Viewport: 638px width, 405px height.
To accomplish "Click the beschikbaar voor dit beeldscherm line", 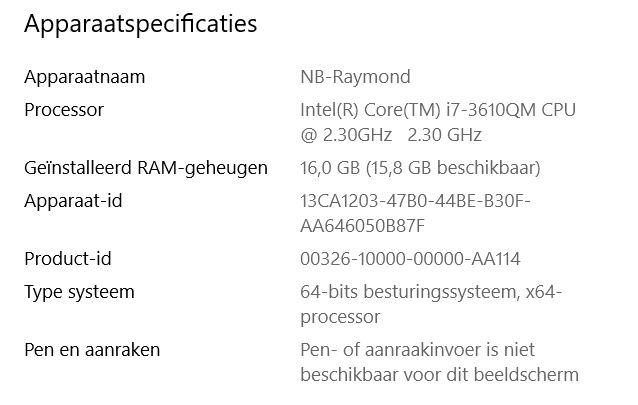I will (439, 375).
